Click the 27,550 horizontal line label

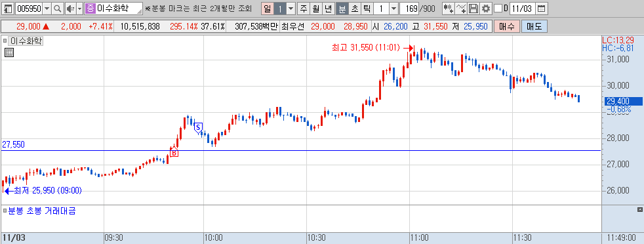(13, 144)
